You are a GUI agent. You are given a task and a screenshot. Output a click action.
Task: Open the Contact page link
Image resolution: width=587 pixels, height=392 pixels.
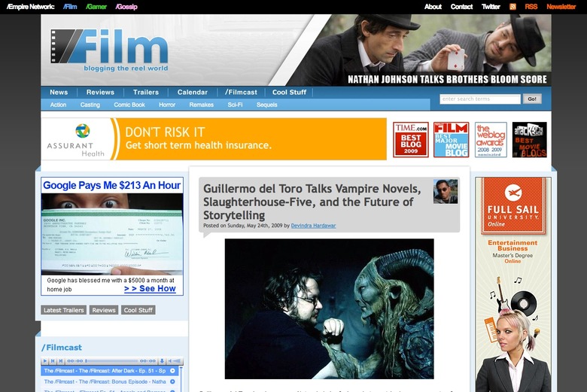coord(461,7)
